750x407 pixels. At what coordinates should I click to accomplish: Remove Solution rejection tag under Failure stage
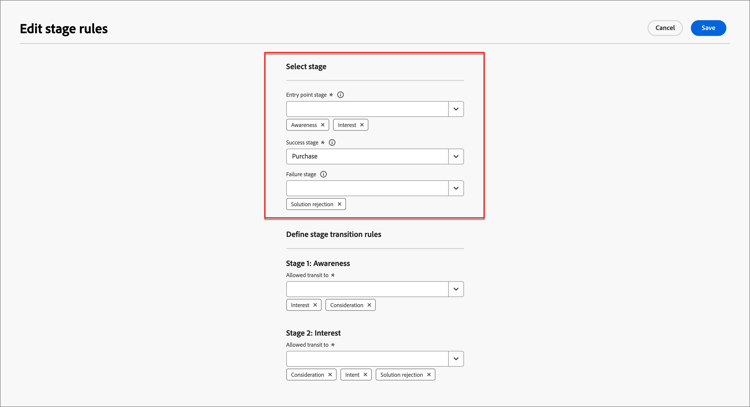(x=339, y=204)
